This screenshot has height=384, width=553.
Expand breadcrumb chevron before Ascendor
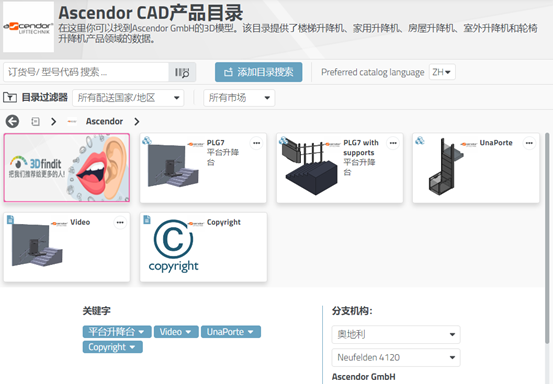click(x=54, y=122)
